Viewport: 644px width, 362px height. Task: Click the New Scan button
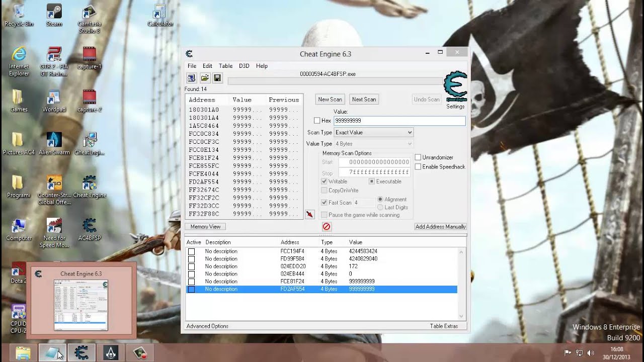(x=330, y=100)
